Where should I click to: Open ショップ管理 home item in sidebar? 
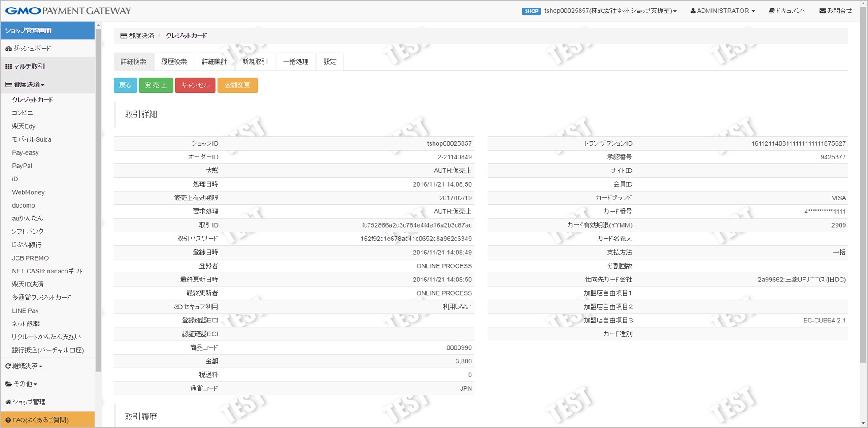[25, 402]
